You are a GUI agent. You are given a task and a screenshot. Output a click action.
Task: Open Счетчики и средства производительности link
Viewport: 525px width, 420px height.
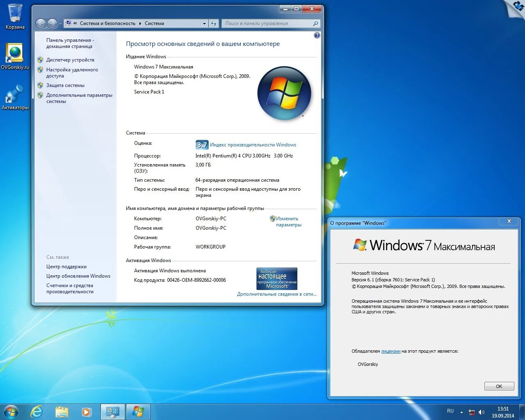70,288
